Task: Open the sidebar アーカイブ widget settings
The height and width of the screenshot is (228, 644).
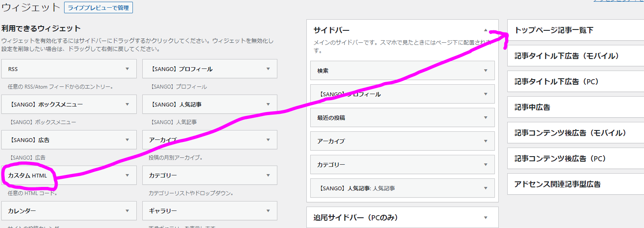Action: [x=403, y=141]
